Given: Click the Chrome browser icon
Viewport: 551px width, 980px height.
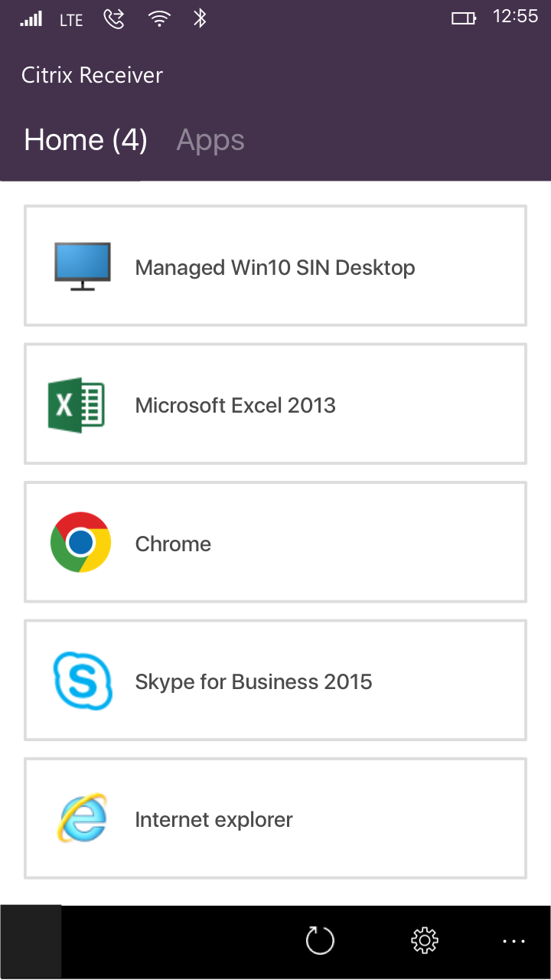Looking at the screenshot, I should click(80, 543).
